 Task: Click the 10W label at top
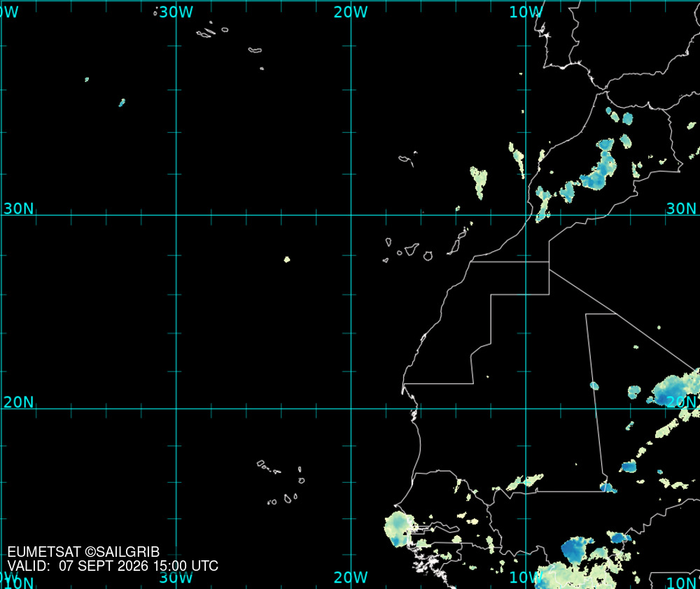tap(526, 12)
